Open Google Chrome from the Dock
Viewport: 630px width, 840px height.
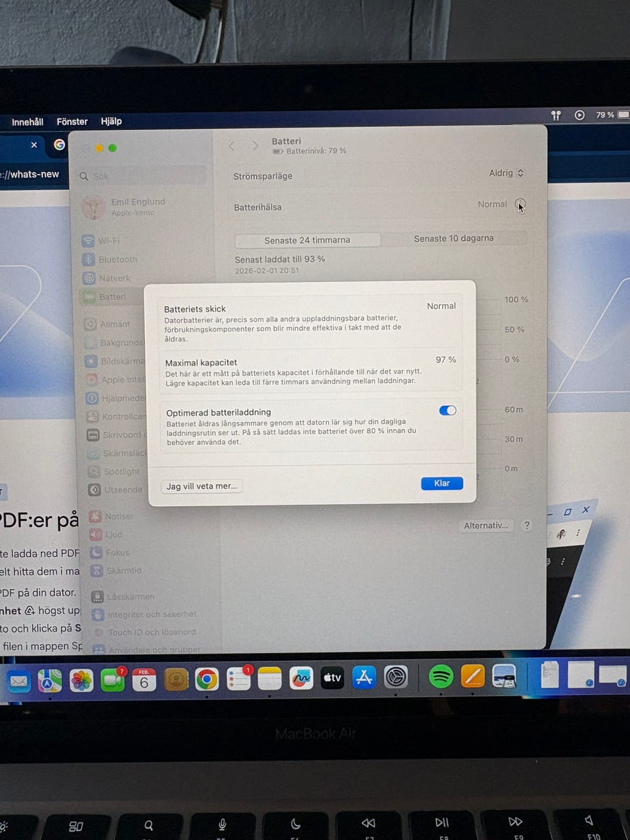coord(207,679)
